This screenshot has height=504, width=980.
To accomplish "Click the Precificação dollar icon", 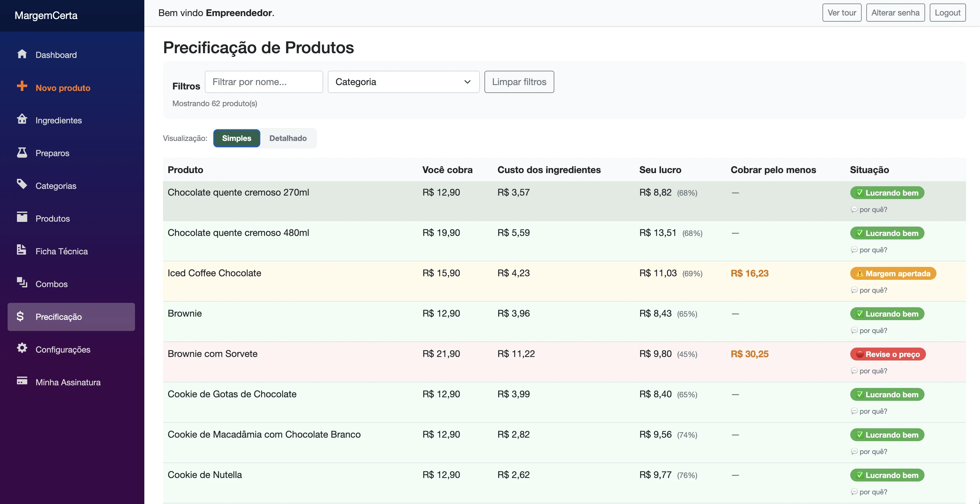I will point(20,316).
